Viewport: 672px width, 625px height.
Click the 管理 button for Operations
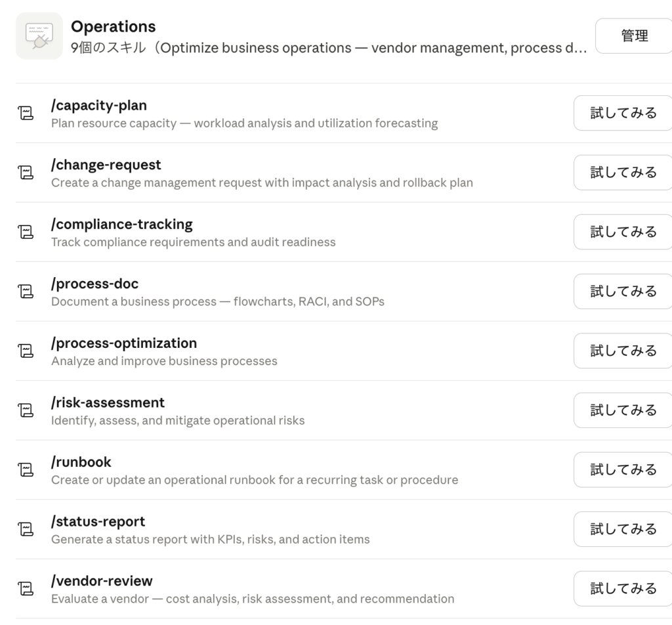[x=634, y=36]
